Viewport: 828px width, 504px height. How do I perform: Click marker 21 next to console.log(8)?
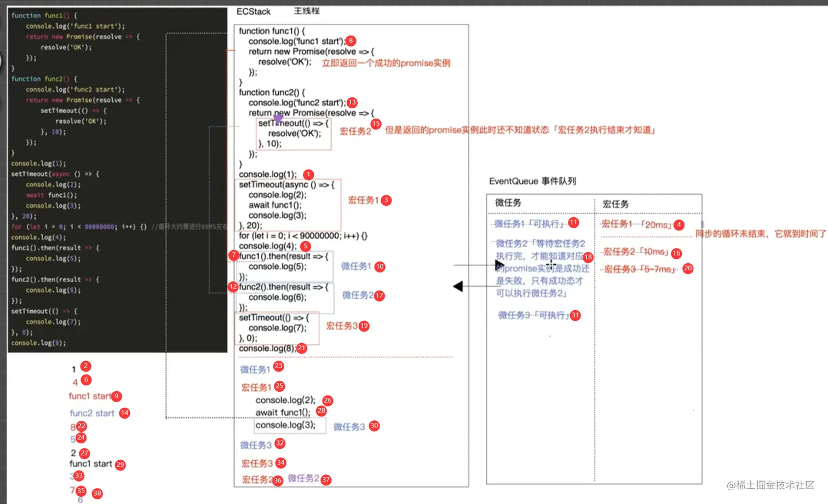[301, 347]
